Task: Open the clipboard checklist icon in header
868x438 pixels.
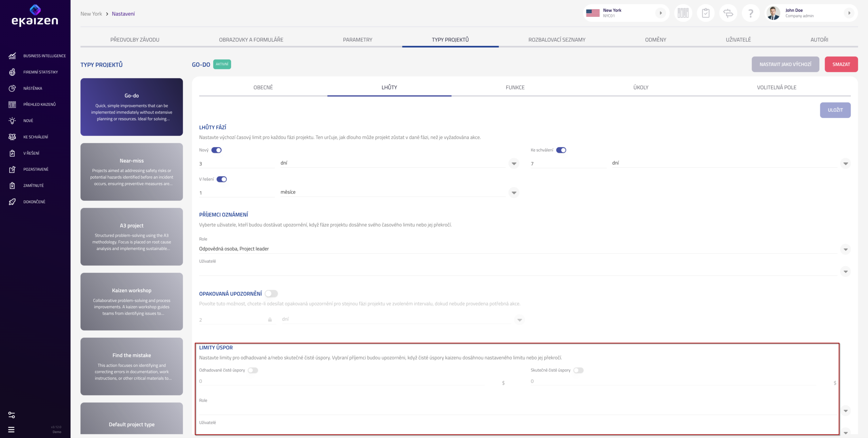Action: point(706,13)
